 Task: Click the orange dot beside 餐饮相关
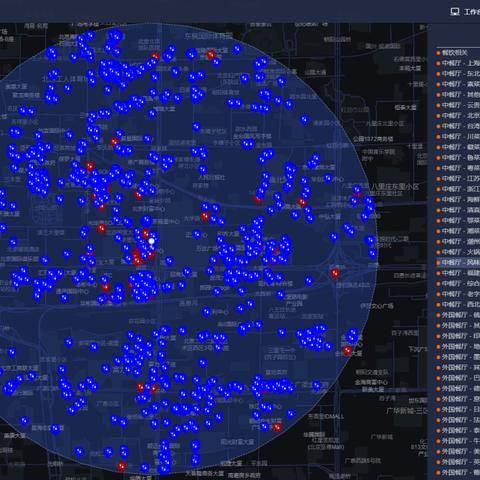(438, 53)
